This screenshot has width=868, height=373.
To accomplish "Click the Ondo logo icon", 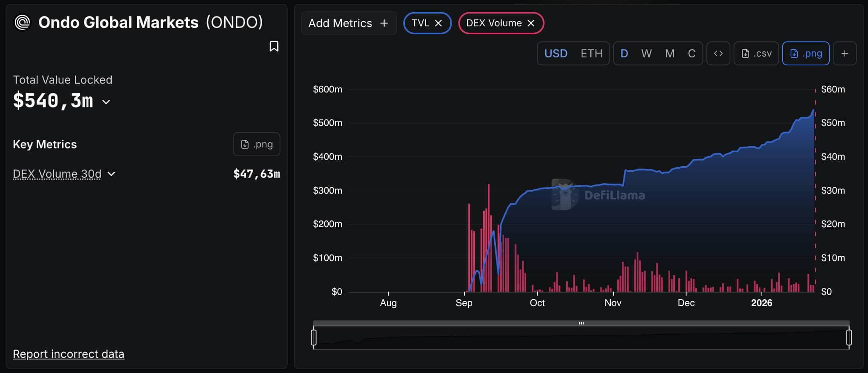I will (x=22, y=22).
